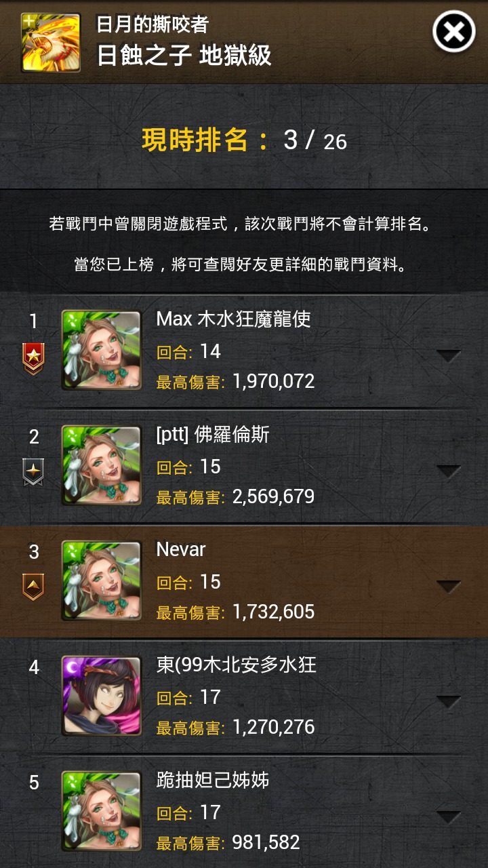This screenshot has height=868, width=488.
Task: Tap 跪抽妲己姊姊 avatar portrait
Action: 102,811
